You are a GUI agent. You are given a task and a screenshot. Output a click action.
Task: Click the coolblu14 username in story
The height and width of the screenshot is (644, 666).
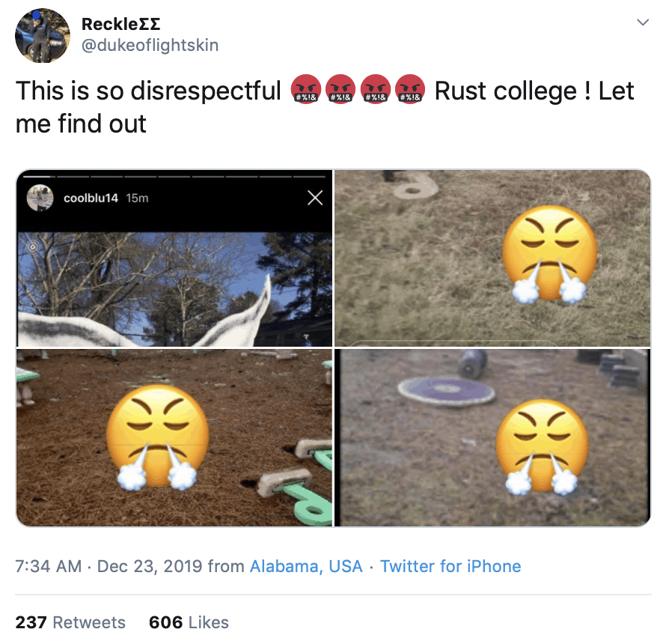click(x=91, y=198)
